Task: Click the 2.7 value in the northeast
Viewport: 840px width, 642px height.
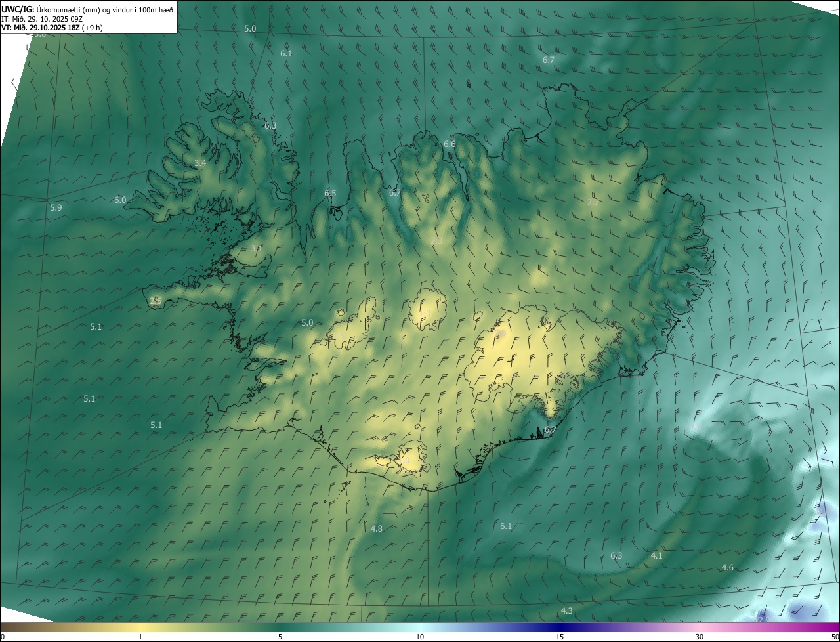Action: 593,202
